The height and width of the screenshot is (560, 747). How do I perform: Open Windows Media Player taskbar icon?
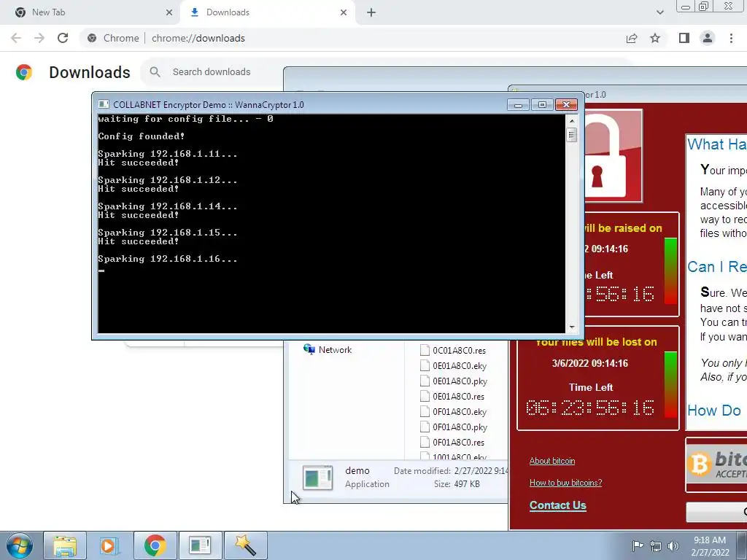click(x=108, y=545)
